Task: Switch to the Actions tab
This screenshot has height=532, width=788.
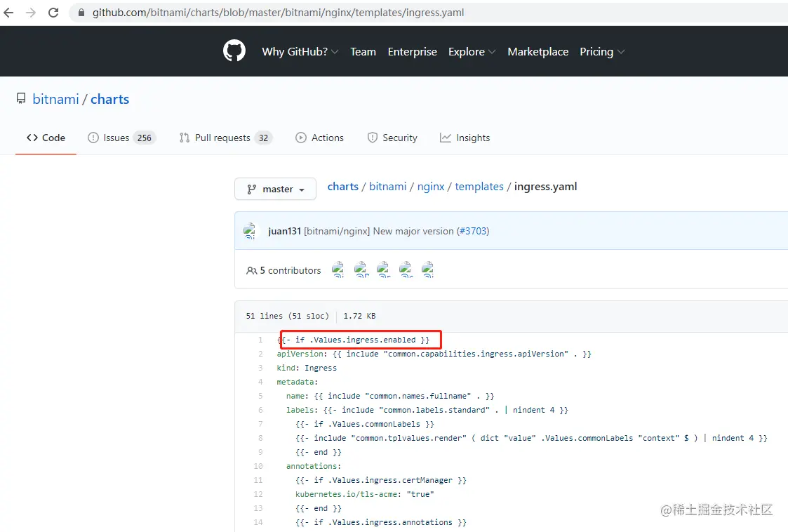Action: (x=320, y=138)
